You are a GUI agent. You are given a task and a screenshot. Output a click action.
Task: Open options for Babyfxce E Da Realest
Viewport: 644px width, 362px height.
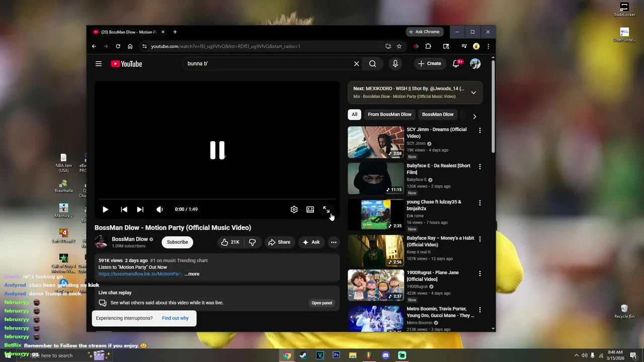click(x=479, y=166)
